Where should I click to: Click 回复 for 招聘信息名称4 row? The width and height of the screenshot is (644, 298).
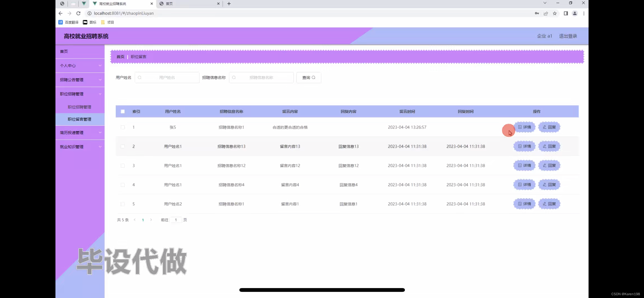549,184
